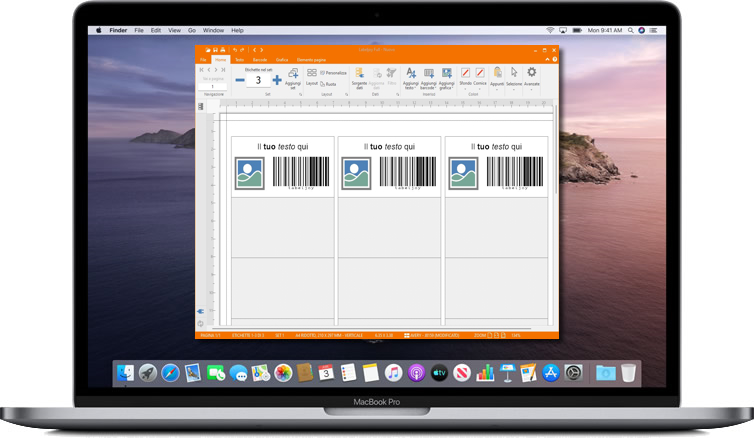The image size is (754, 438).
Task: Switch to the Barcode ribbon tab
Action: coord(260,60)
